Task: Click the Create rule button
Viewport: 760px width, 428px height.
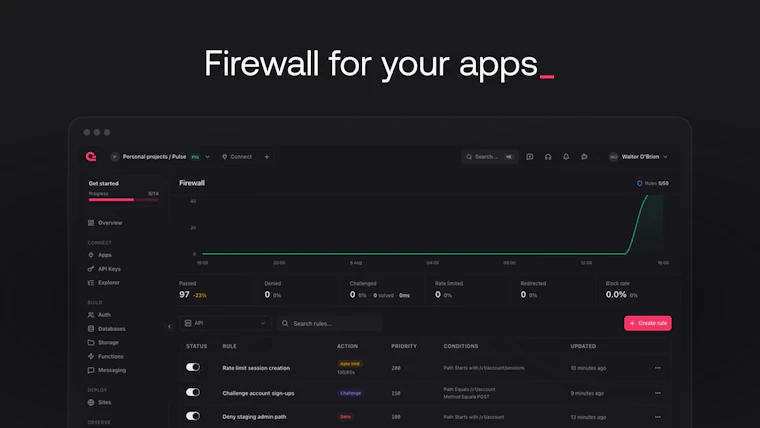Action: click(648, 323)
